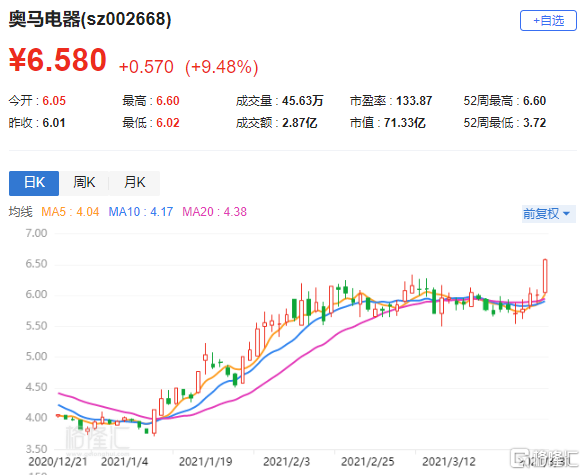Click the 4.50 price axis label
This screenshot has height=475, width=585.
point(36,387)
